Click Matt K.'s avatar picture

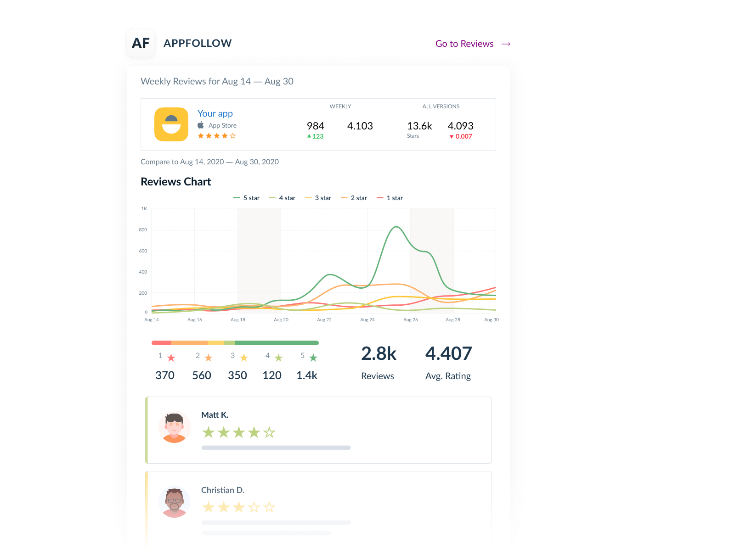coord(175,427)
